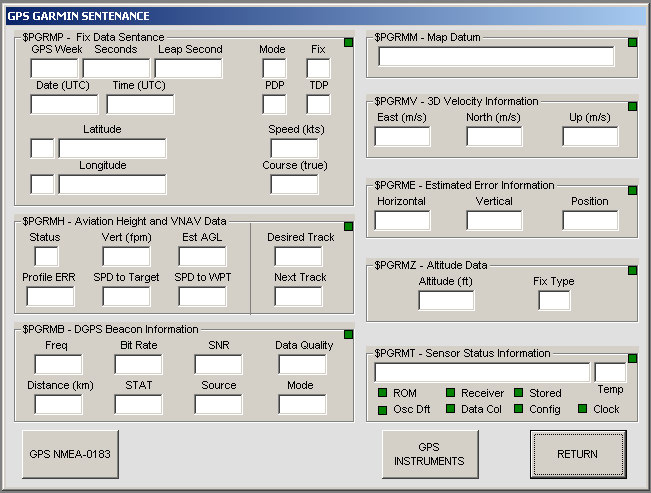651x493 pixels.
Task: Click the $PGRMH Aviation Height green indicator
Action: [348, 226]
